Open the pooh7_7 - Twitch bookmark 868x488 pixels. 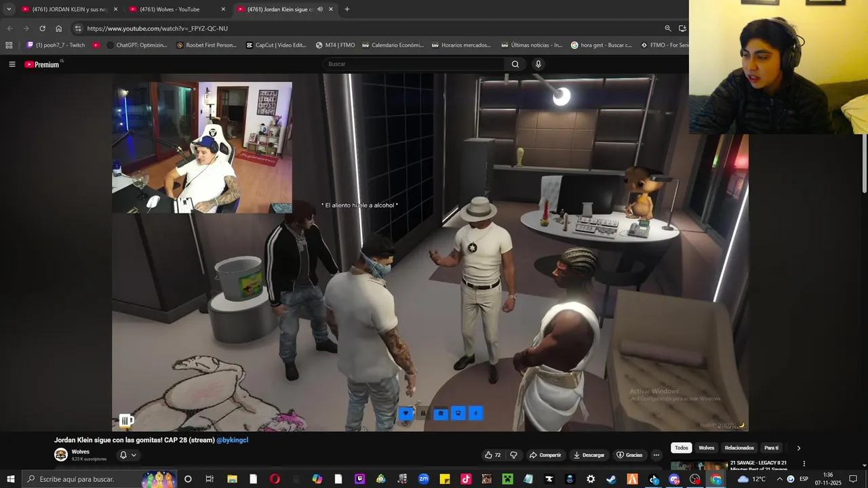point(56,45)
